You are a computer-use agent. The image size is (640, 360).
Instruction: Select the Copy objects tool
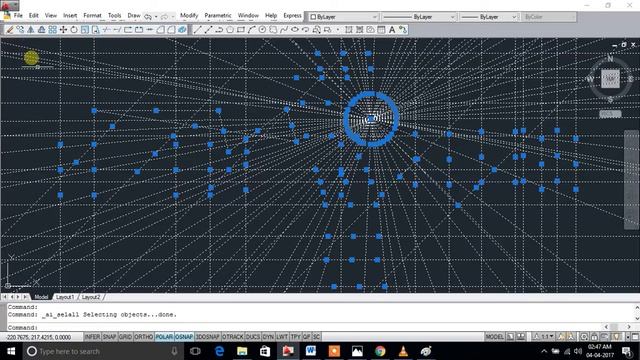click(20, 30)
